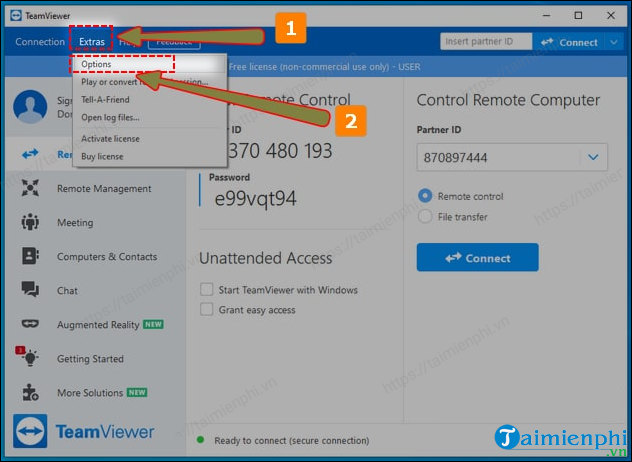Expand the Partner ID dropdown arrow
The image size is (632, 462).
[593, 157]
